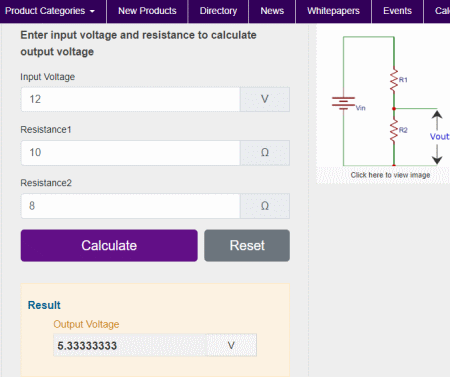Open the New Products menu item
The width and height of the screenshot is (450, 377).
(147, 11)
